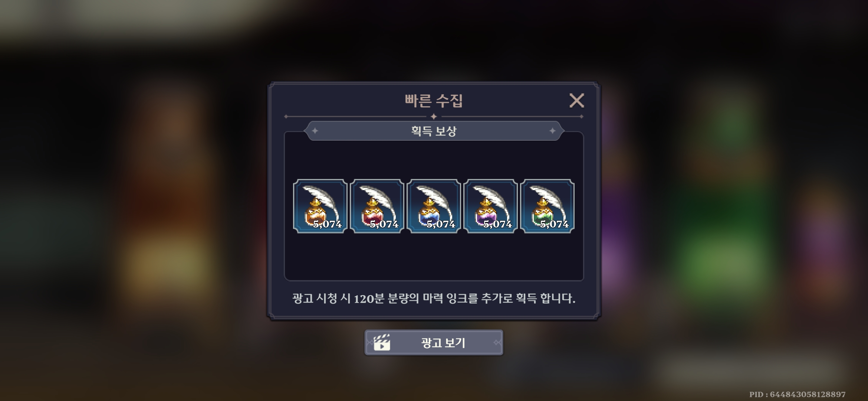The width and height of the screenshot is (868, 401).
Task: Click left sparkle on 획득 보상 banner
Action: (x=315, y=131)
